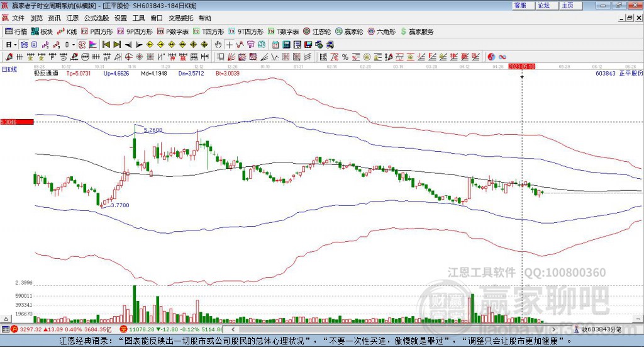Image resolution: width=644 pixels, height=347 pixels.
Task: Click the Shanghai index 3297.32 status
Action: click(61, 329)
